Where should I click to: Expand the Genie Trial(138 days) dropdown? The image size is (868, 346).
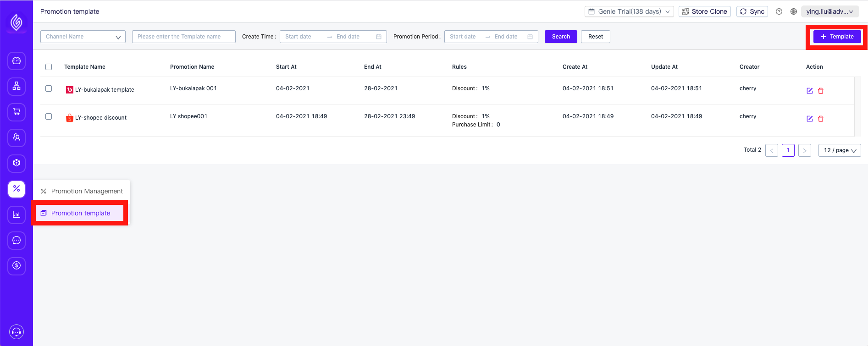629,11
